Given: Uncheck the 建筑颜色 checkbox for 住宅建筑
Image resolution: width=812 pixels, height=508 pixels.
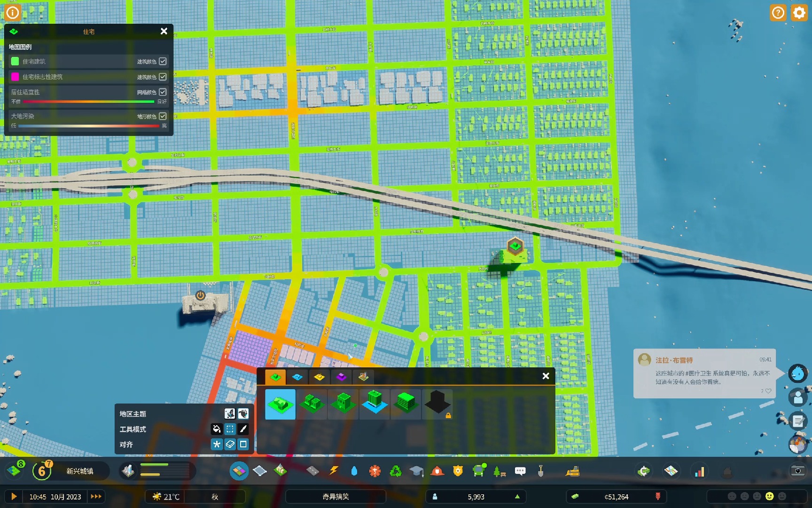Looking at the screenshot, I should click(163, 61).
